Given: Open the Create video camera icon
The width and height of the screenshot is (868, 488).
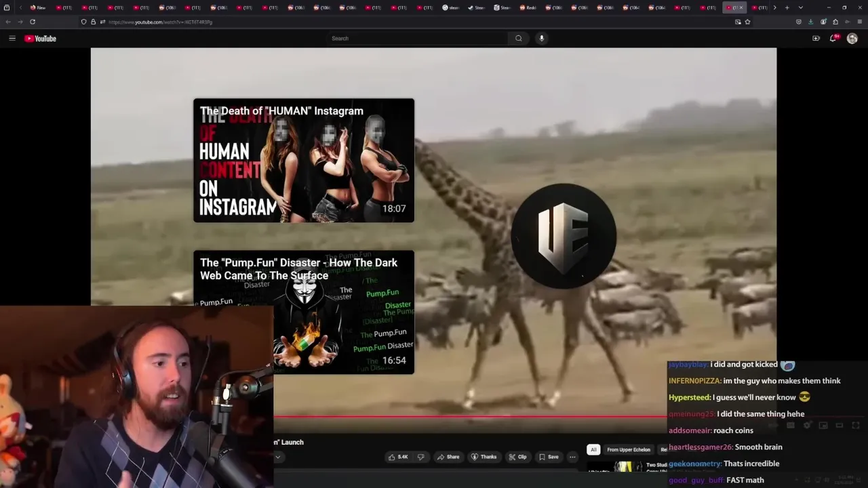Looking at the screenshot, I should (x=816, y=39).
